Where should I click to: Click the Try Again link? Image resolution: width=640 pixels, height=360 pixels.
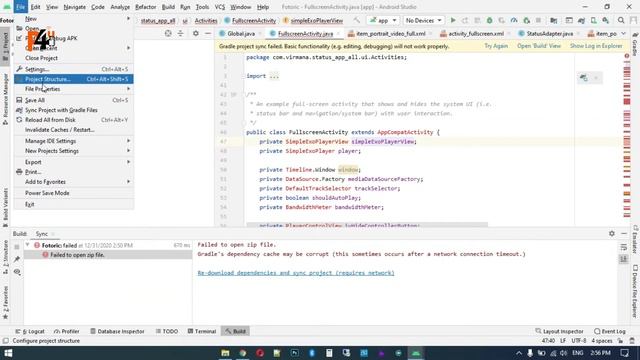click(x=496, y=46)
